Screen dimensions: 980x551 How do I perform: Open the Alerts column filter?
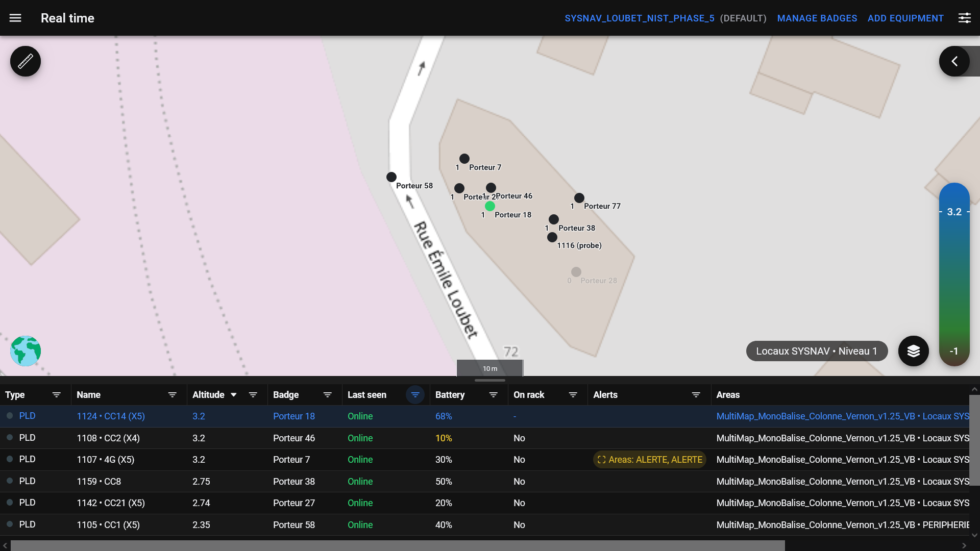coord(696,395)
